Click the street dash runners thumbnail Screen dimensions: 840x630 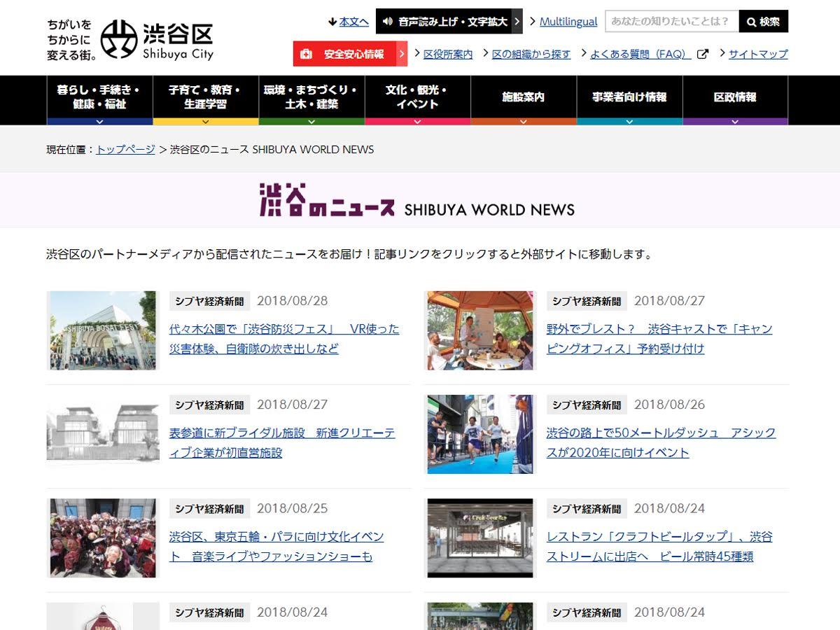click(x=480, y=434)
